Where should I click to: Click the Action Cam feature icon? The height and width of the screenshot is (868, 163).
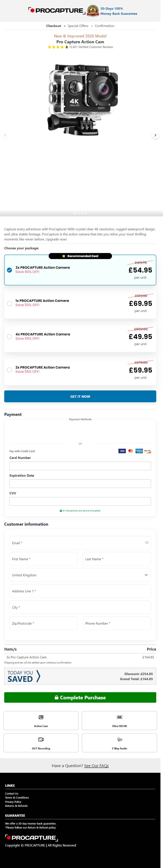41,717
